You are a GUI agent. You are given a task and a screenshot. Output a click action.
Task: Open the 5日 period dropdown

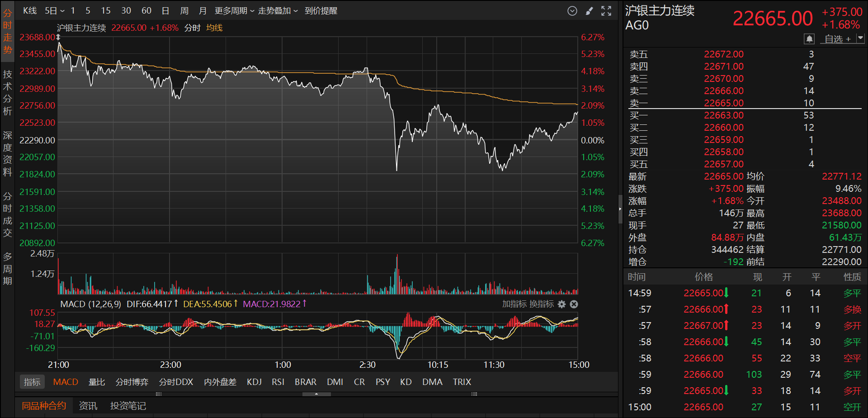(55, 11)
